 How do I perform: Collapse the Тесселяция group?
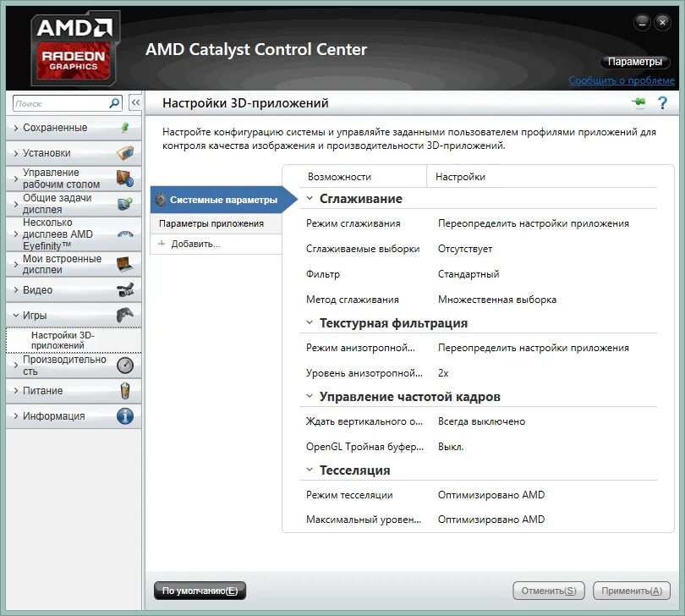(x=310, y=470)
